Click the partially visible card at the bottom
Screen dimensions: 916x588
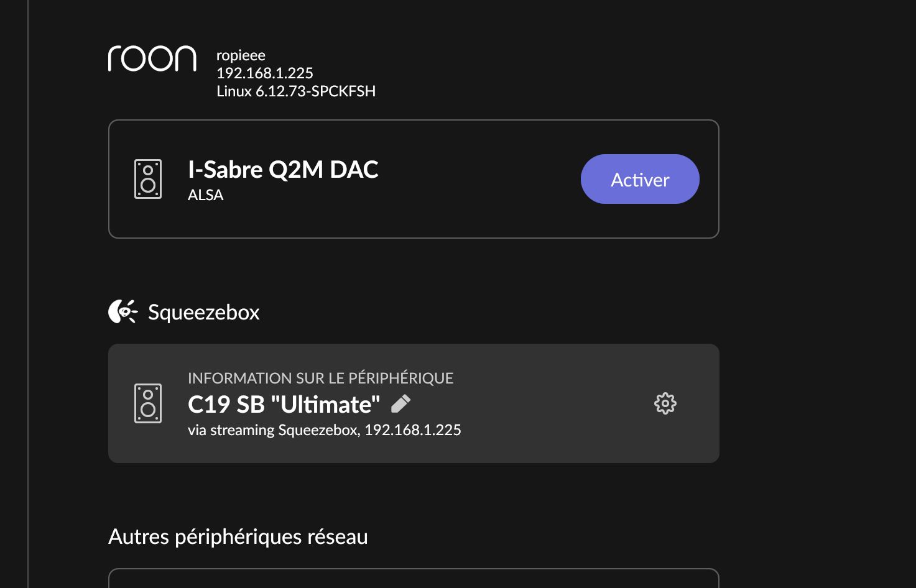coord(414,579)
